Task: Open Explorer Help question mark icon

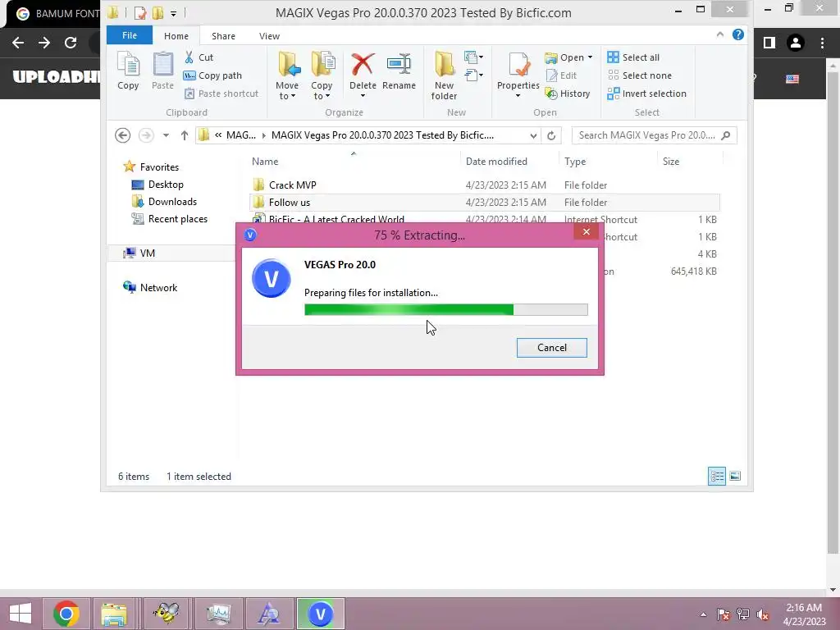Action: pos(738,34)
